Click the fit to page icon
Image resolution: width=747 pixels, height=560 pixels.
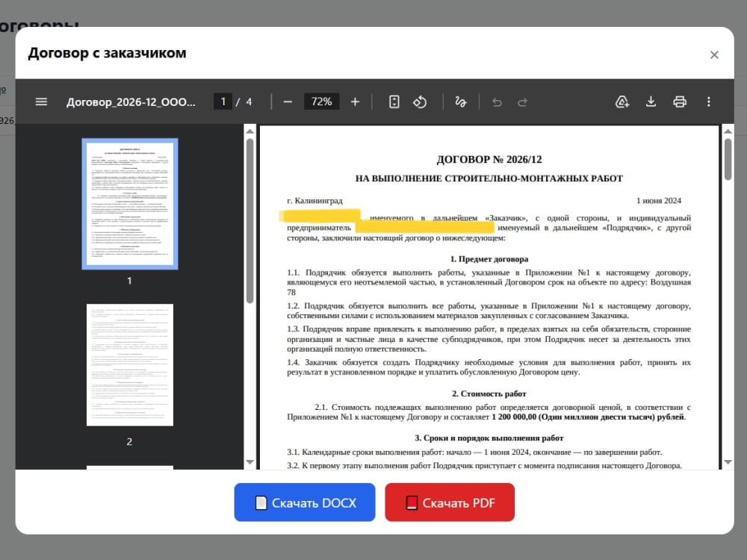(x=394, y=102)
